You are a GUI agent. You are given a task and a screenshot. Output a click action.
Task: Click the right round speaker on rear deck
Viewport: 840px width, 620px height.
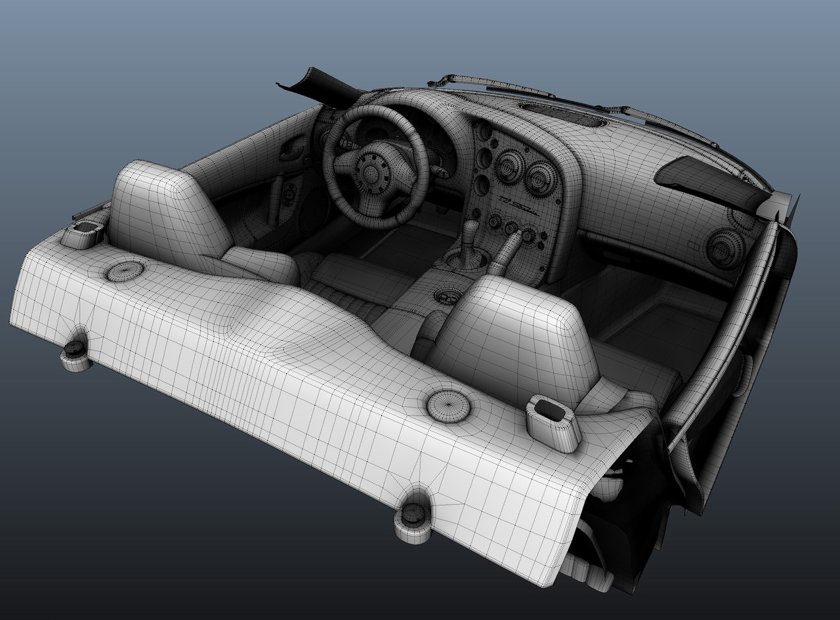[448, 406]
